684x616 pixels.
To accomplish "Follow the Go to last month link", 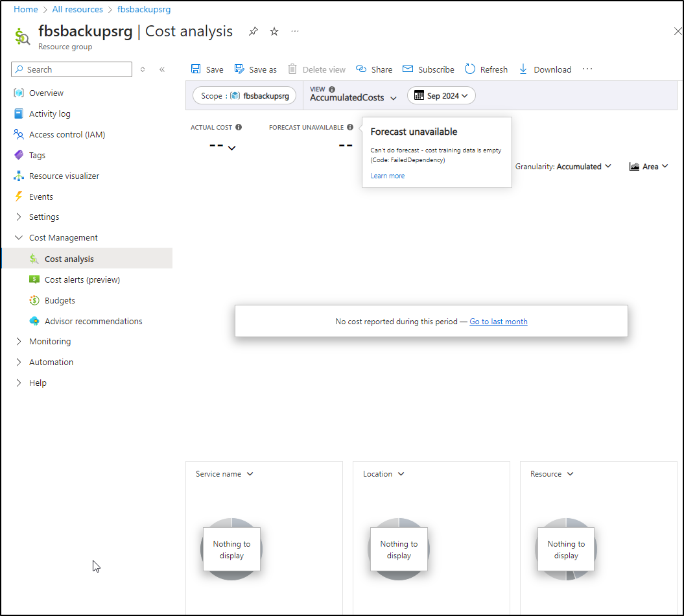I will click(x=498, y=322).
